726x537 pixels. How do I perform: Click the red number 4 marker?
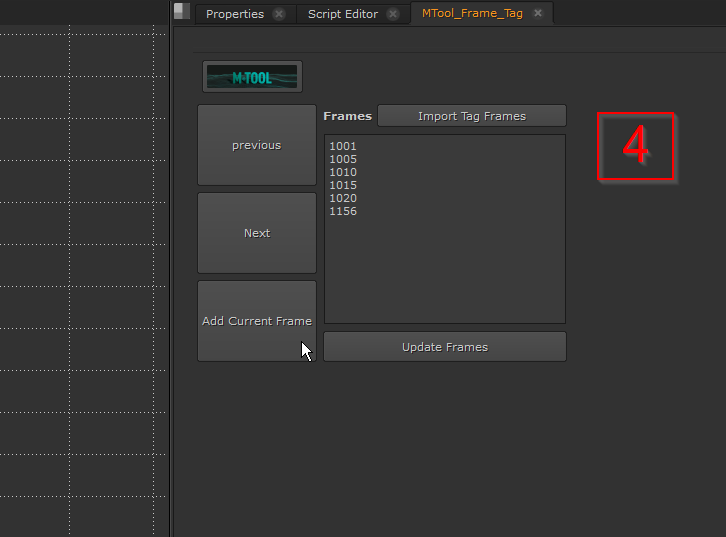(636, 146)
